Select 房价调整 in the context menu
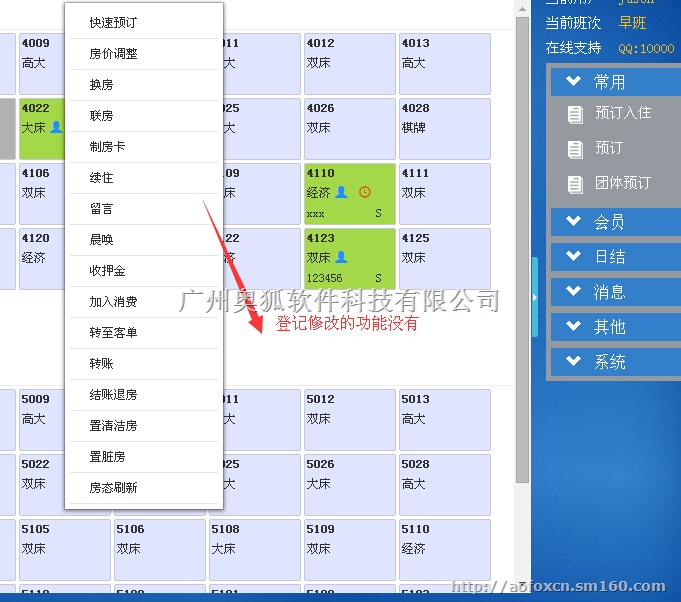The height and width of the screenshot is (602, 681). click(144, 54)
